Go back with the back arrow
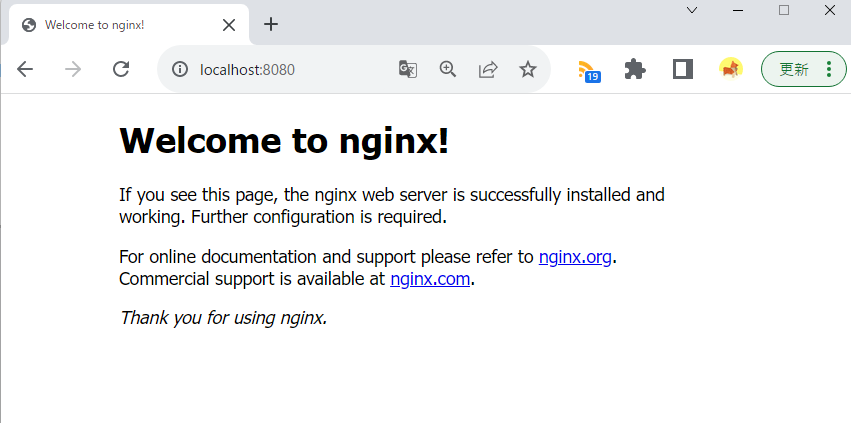 (25, 69)
